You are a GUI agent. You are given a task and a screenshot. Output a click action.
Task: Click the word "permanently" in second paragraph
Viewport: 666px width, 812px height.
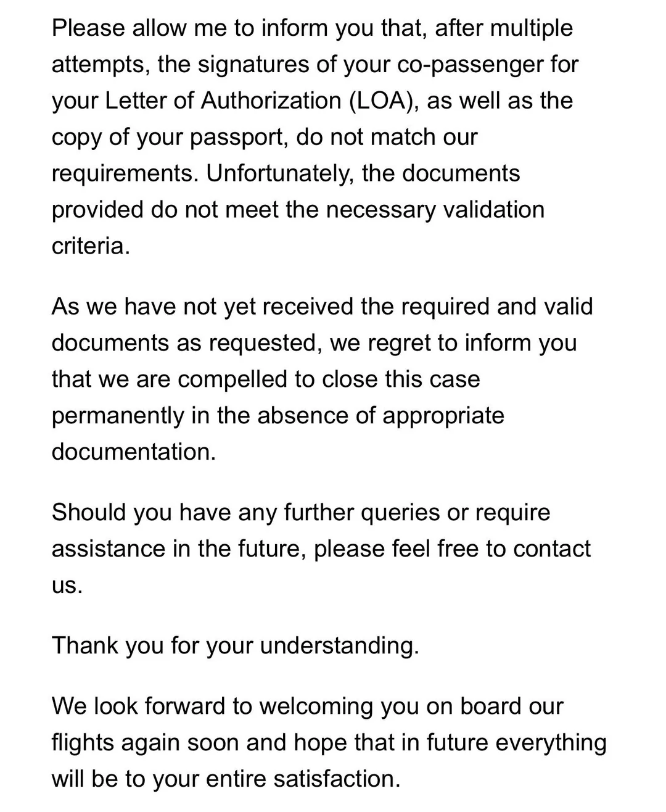pos(118,415)
